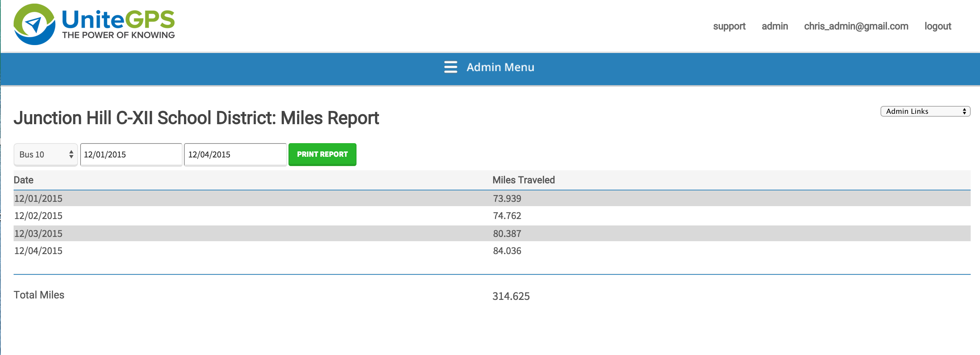Open the support link
This screenshot has width=980, height=355.
[x=728, y=26]
